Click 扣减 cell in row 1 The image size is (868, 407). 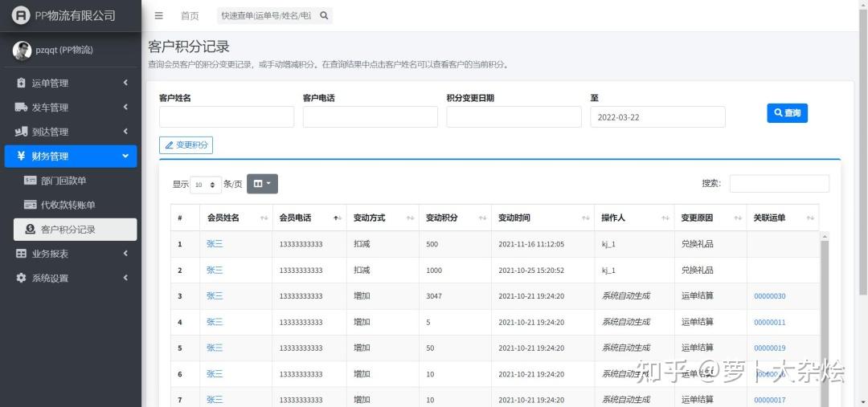362,244
